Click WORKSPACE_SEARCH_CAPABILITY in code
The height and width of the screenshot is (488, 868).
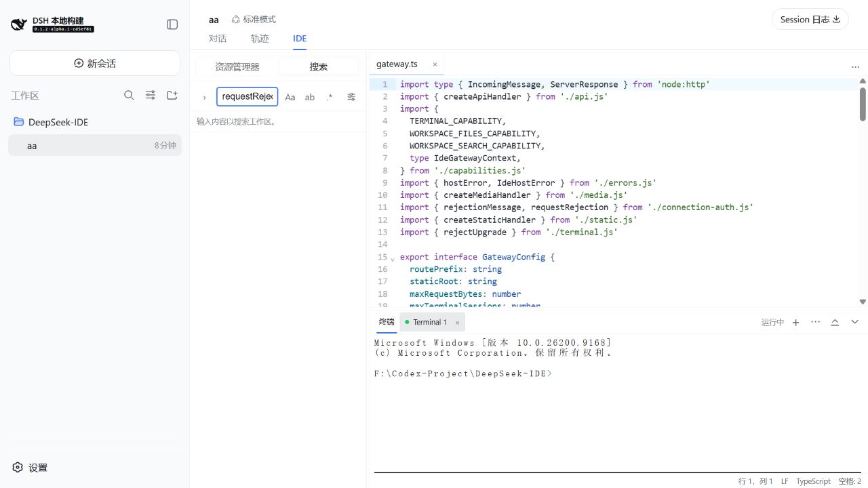pyautogui.click(x=475, y=146)
